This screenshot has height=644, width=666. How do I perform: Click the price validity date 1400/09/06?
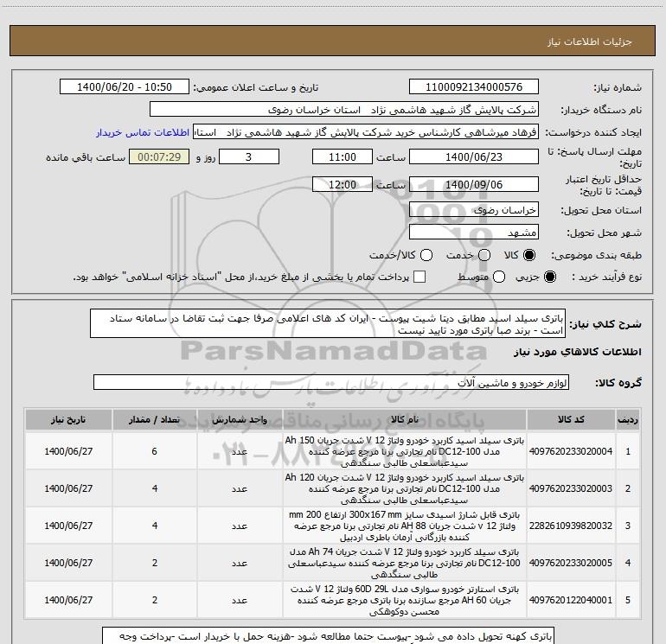point(472,185)
